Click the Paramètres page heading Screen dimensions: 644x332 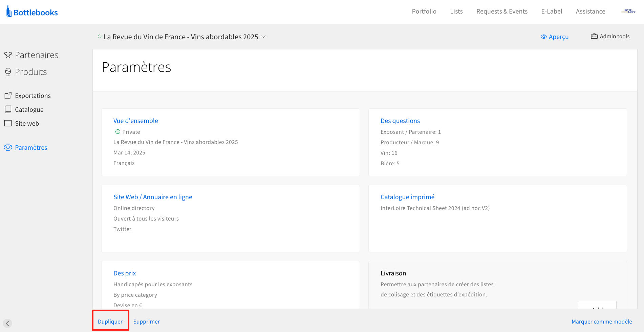tap(136, 67)
